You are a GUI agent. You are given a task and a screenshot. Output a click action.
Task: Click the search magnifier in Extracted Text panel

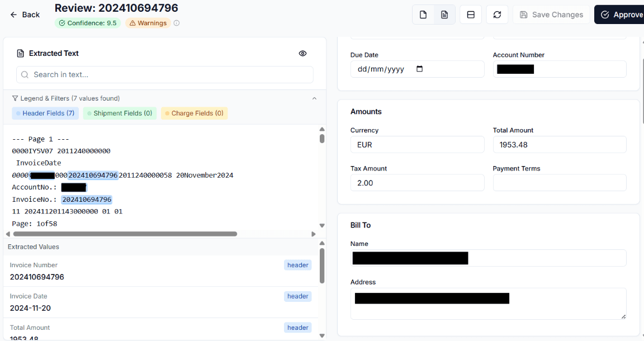pyautogui.click(x=24, y=74)
